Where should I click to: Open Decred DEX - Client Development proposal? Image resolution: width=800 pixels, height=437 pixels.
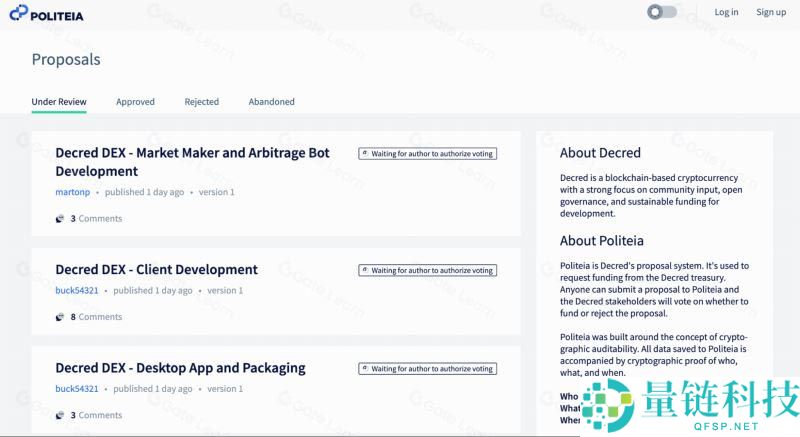157,270
